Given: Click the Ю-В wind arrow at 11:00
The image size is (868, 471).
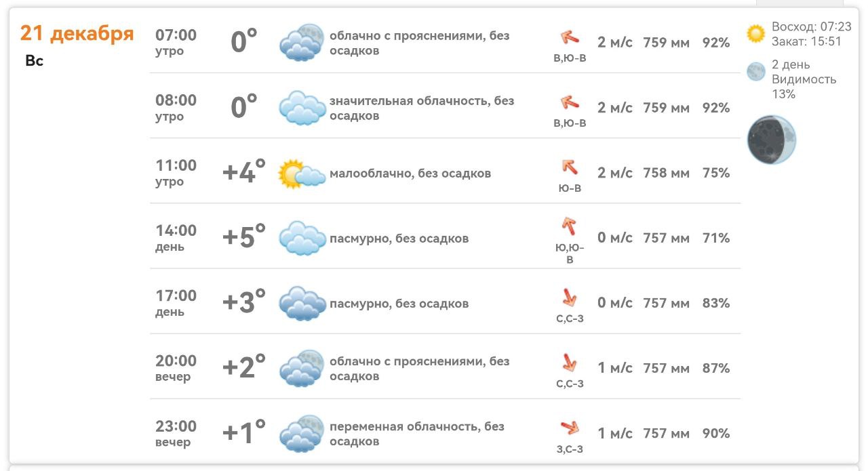Looking at the screenshot, I should tap(570, 167).
